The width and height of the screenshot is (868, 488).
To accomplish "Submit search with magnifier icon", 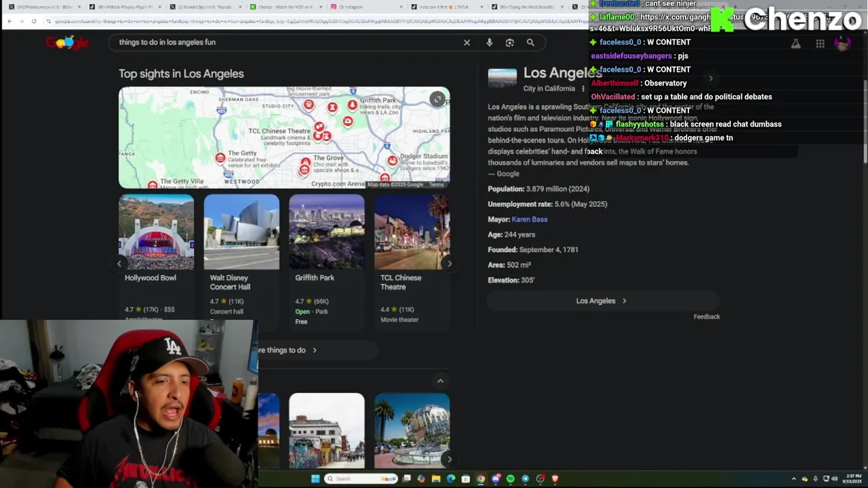I will coord(530,43).
